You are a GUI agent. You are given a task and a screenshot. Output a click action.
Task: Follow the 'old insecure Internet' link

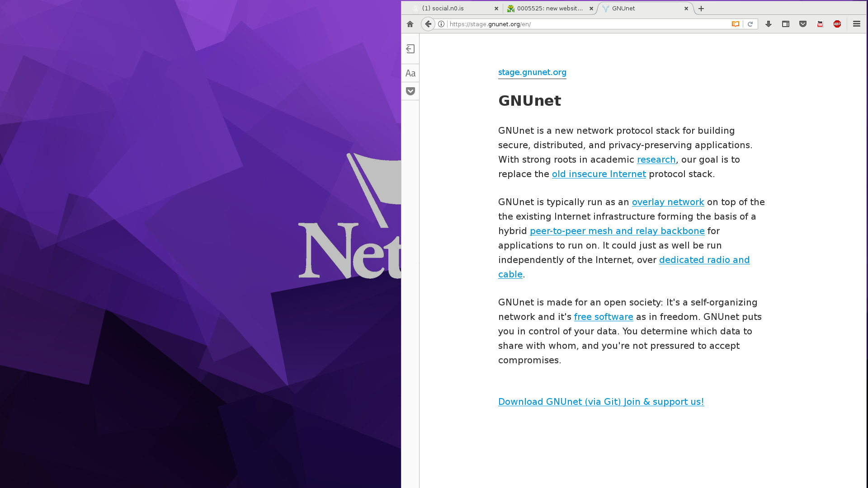click(599, 174)
